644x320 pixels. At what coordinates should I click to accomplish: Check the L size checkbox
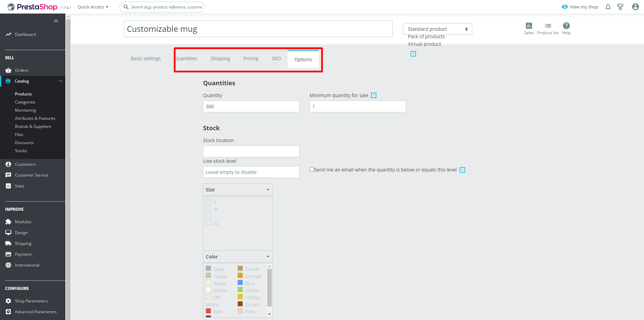pos(208,216)
